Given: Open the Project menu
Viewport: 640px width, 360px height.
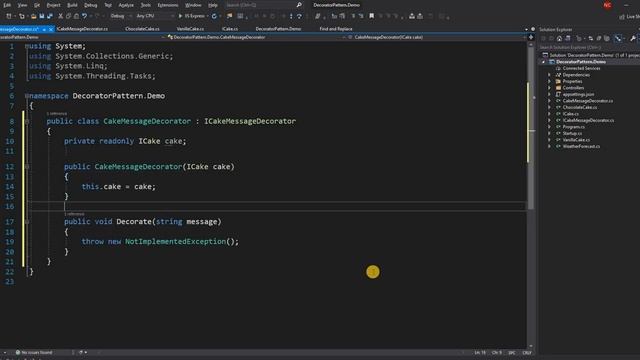Looking at the screenshot, I should 53,5.
